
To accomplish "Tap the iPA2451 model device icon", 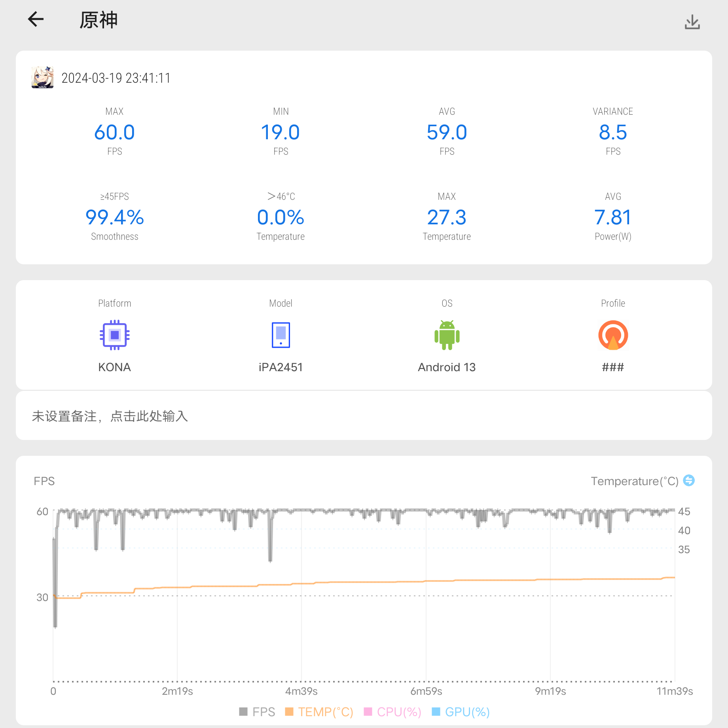I will 281,335.
